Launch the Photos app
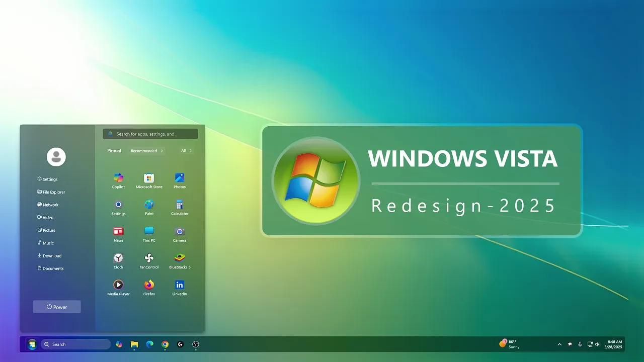The width and height of the screenshot is (644, 362). (180, 180)
